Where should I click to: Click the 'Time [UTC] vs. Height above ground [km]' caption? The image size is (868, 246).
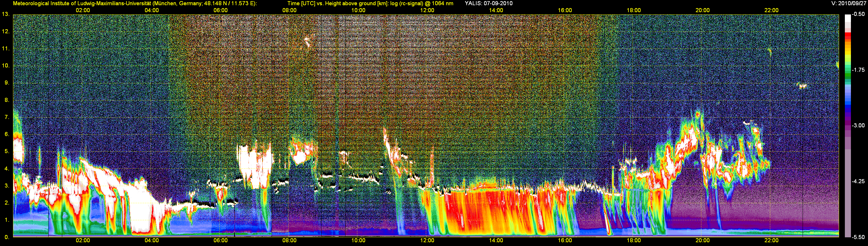pyautogui.click(x=337, y=3)
